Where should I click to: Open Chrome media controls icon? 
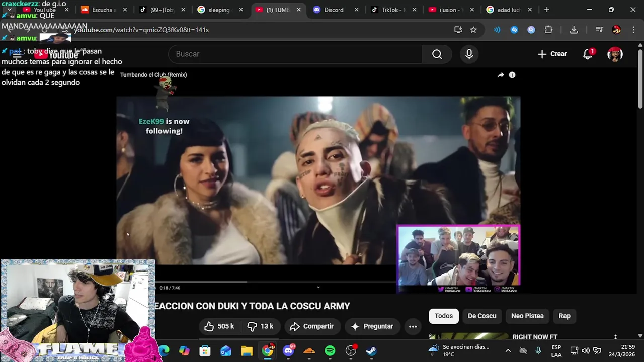(x=599, y=30)
